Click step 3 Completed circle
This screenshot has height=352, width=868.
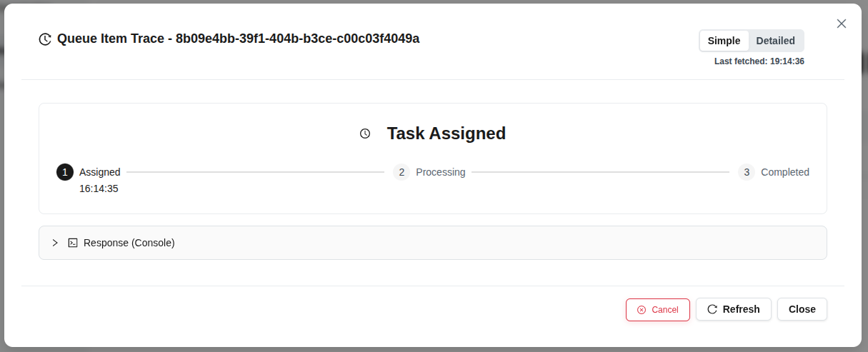pos(747,172)
